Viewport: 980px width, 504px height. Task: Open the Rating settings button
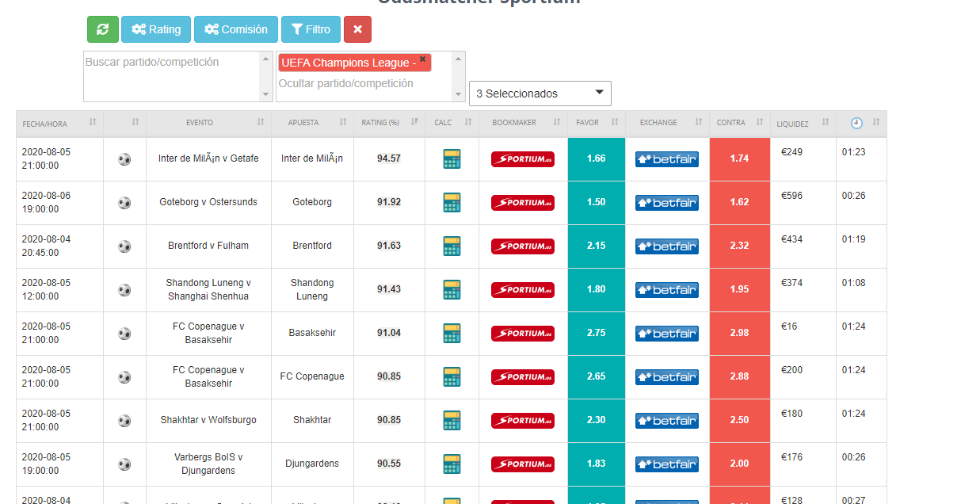156,29
